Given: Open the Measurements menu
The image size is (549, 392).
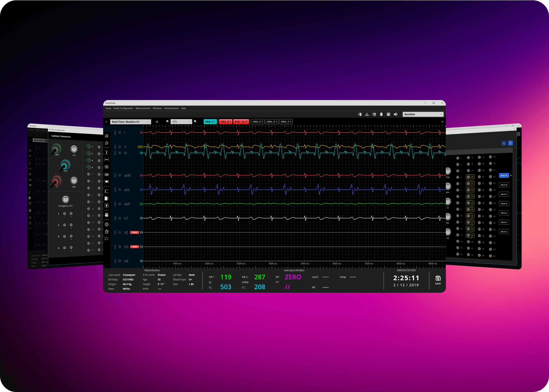Looking at the screenshot, I should 143,108.
